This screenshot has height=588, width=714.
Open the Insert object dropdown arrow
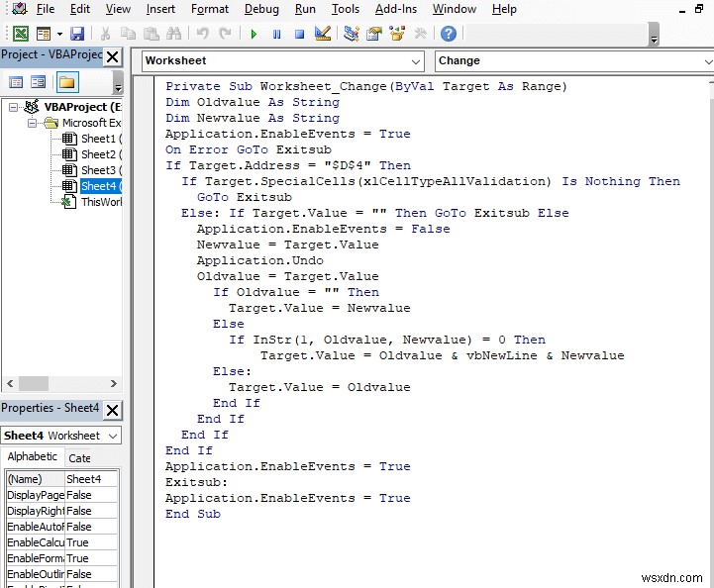point(59,34)
